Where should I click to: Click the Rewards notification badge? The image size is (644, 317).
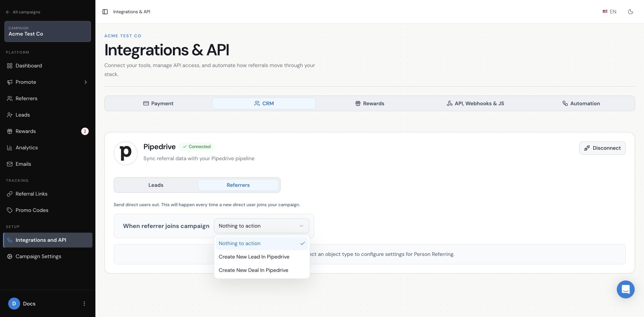pos(85,131)
